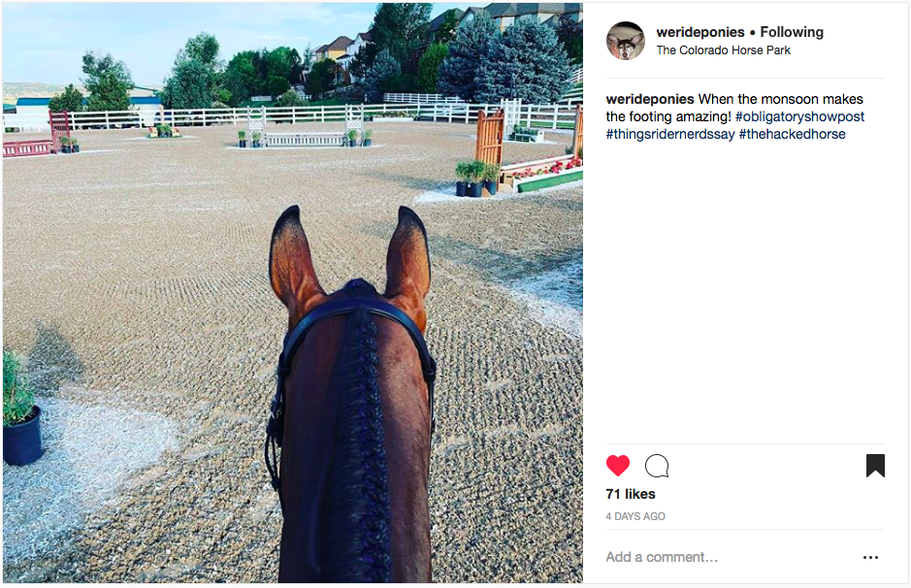The width and height of the screenshot is (911, 588).
Task: Open the #thingsridernerdssay hashtag
Action: pyautogui.click(x=669, y=134)
